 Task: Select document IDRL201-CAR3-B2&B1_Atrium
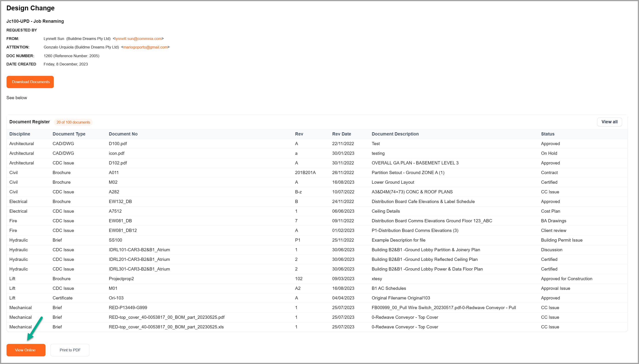coord(139,259)
